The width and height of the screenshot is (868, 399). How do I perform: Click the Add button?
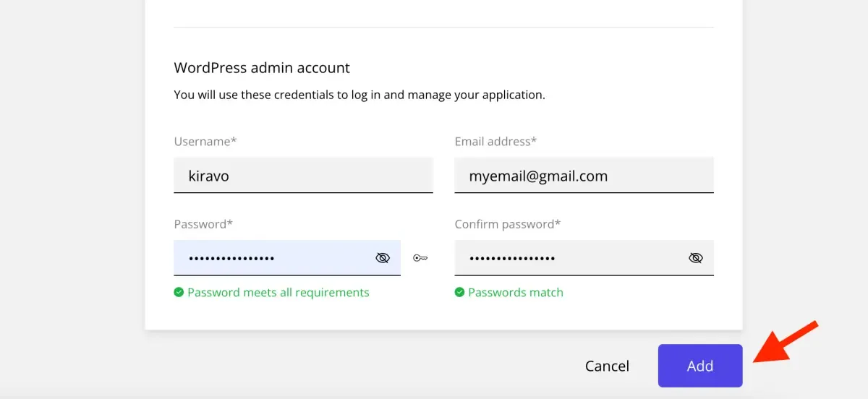[x=700, y=366]
